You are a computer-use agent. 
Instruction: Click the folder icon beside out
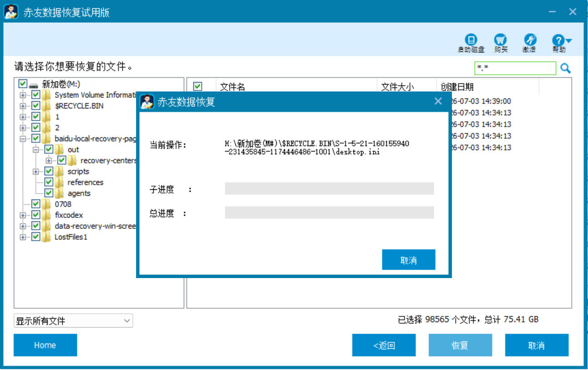click(59, 150)
